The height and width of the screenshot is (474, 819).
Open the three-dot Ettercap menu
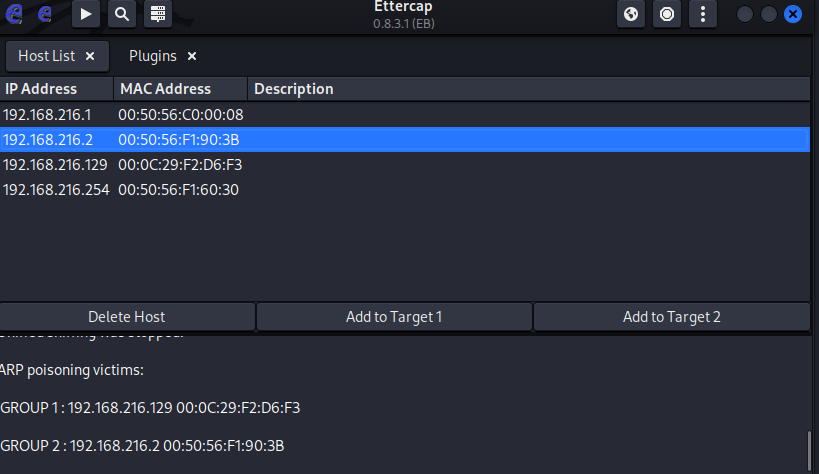(x=703, y=14)
